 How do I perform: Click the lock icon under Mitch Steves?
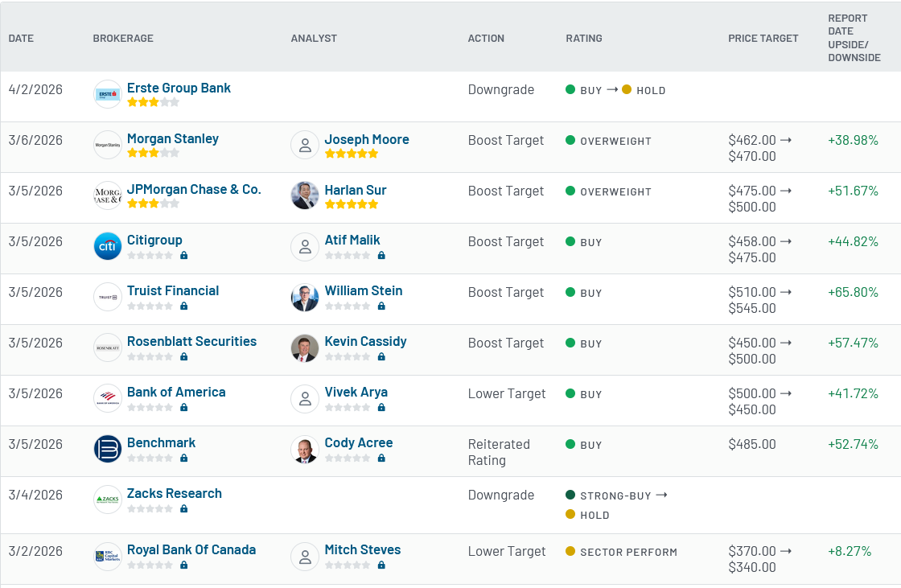[x=381, y=565]
